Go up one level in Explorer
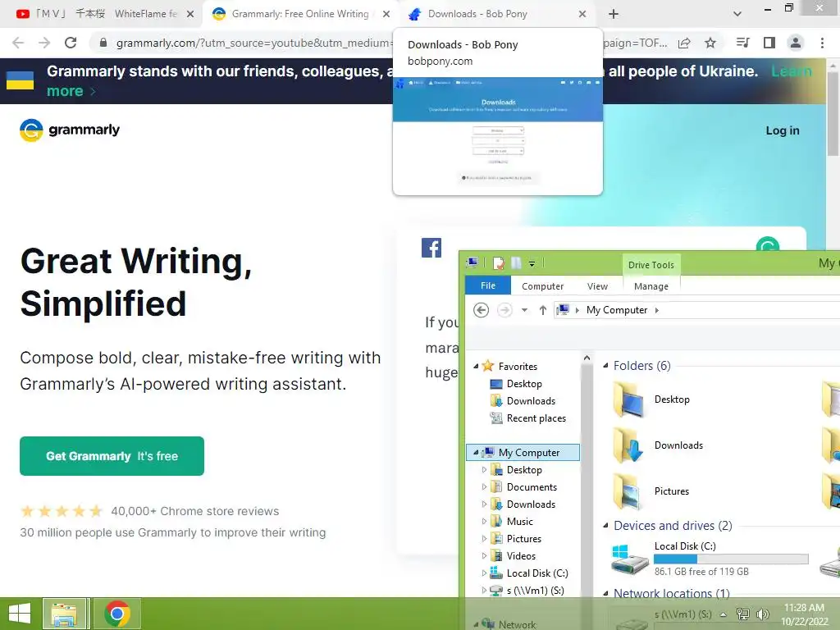Viewport: 840px width, 630px height. coord(543,310)
